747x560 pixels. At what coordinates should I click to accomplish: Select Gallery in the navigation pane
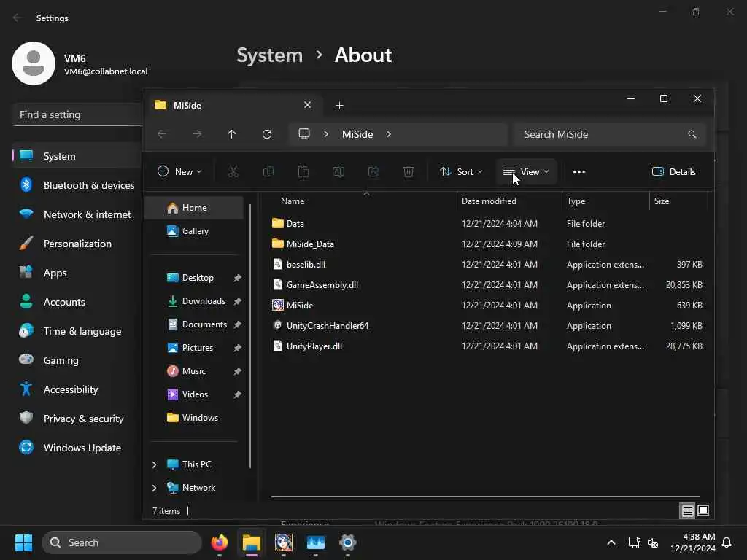click(194, 231)
